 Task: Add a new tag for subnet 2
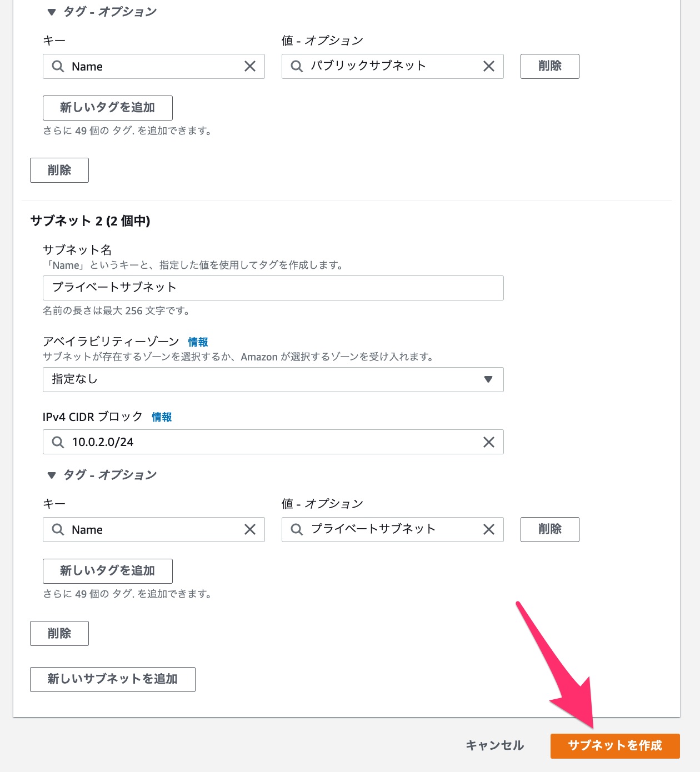[x=107, y=570]
